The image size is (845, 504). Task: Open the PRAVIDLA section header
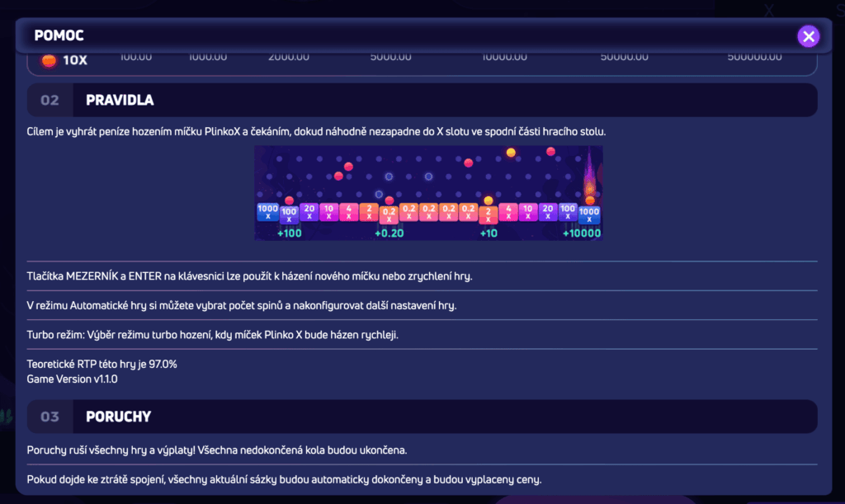pos(120,101)
